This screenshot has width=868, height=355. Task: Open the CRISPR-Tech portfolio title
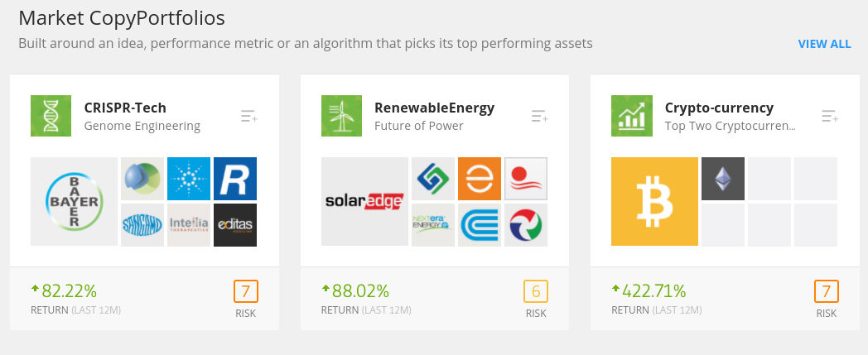coord(125,108)
